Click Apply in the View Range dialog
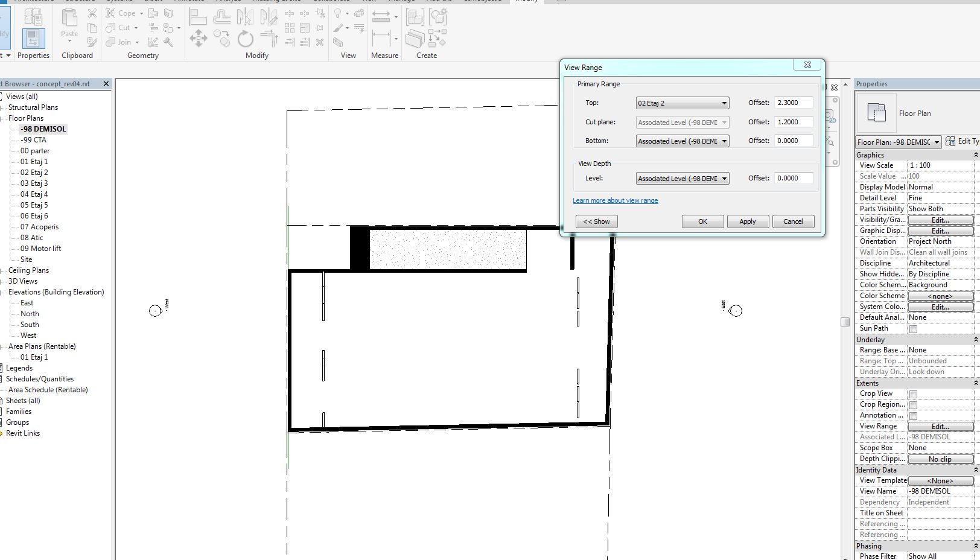Viewport: 980px width, 560px height. 748,221
